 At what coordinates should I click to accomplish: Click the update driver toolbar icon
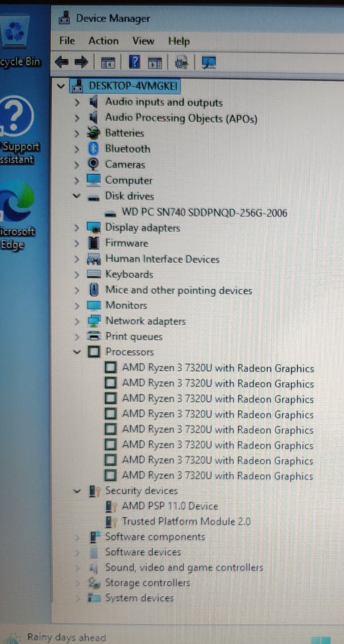pyautogui.click(x=181, y=63)
